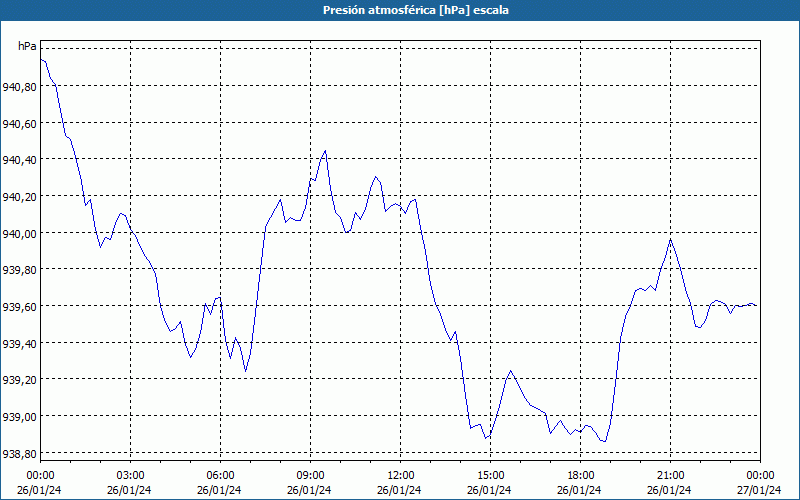
Task: Select the 939,20 y-axis label
Action: click(x=19, y=381)
